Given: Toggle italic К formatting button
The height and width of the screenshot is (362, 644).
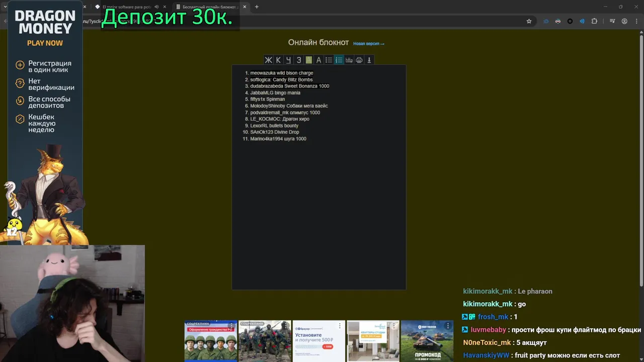Looking at the screenshot, I should pyautogui.click(x=278, y=60).
